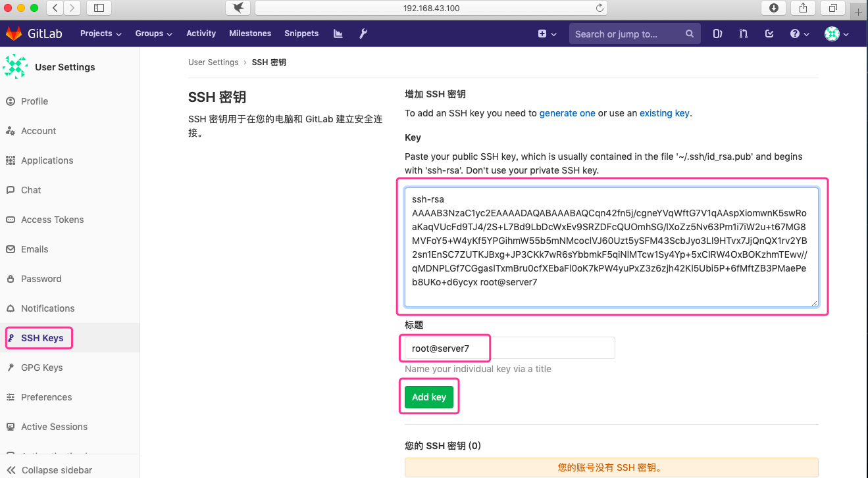Click the GPG Keys key icon in the sidebar
This screenshot has height=478, width=868.
point(10,368)
